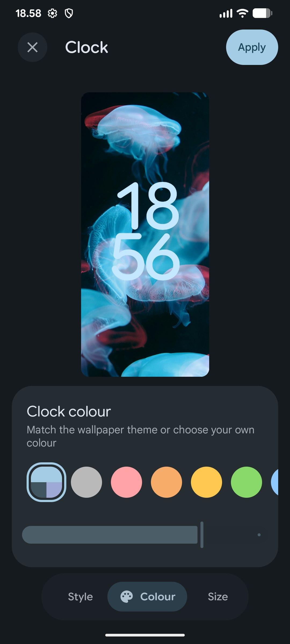Select the wallpaper theme colour swatch
This screenshot has width=290, height=644.
46,482
